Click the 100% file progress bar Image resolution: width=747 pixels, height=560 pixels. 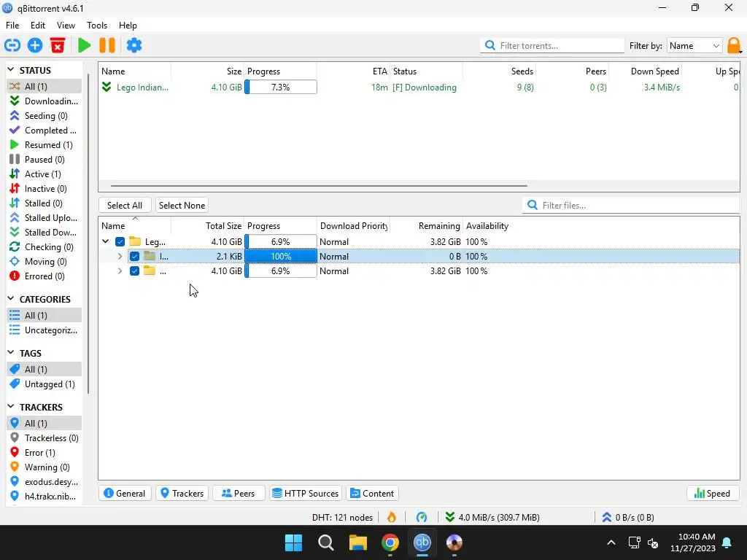pyautogui.click(x=281, y=257)
